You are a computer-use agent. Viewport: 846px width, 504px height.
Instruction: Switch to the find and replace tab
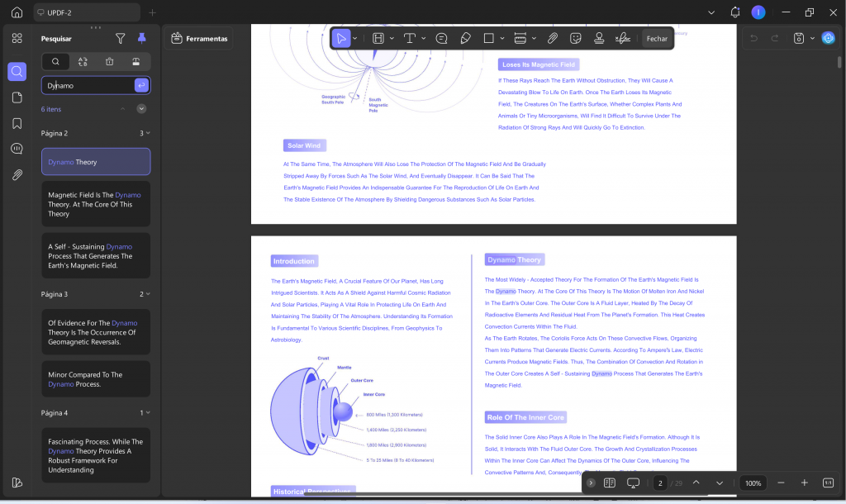point(83,61)
